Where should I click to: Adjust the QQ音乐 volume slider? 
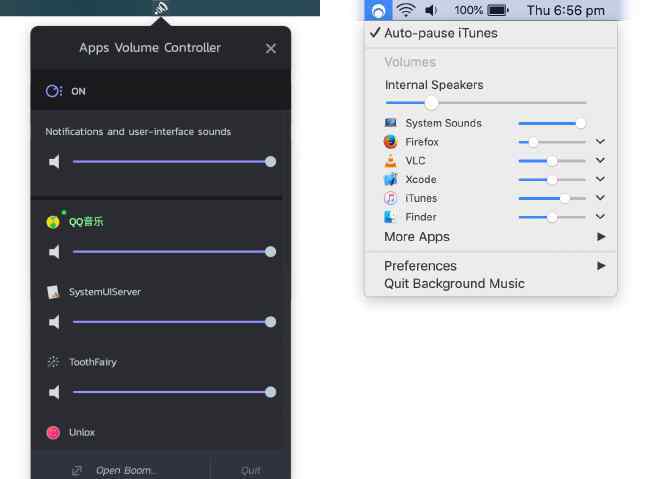[174, 252]
